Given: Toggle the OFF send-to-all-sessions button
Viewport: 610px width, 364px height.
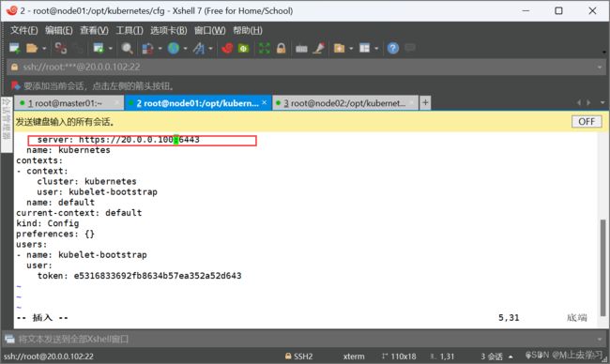Looking at the screenshot, I should pyautogui.click(x=587, y=122).
